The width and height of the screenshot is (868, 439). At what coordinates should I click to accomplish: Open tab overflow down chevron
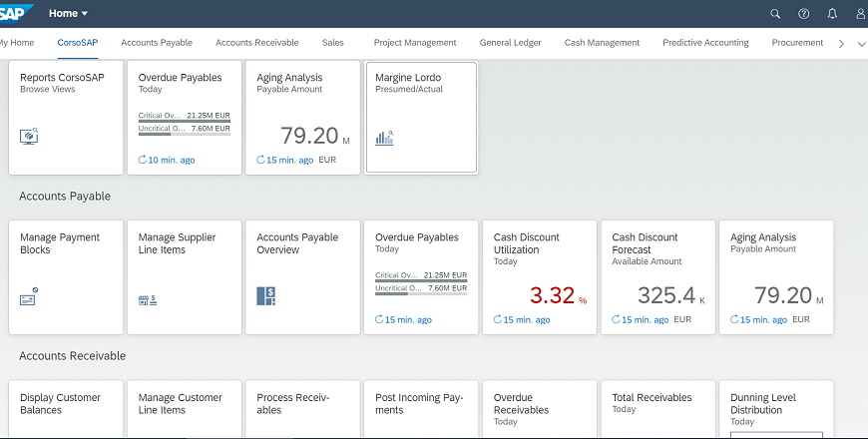[861, 43]
